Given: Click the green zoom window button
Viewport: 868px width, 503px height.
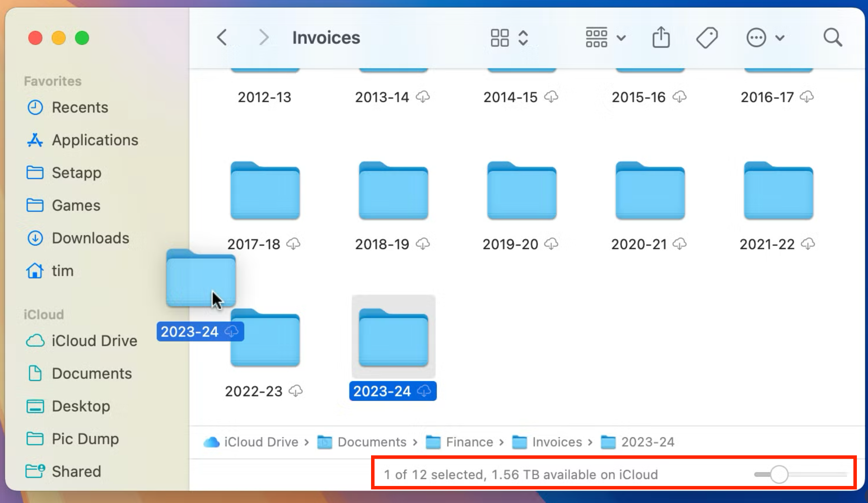Looking at the screenshot, I should tap(82, 38).
